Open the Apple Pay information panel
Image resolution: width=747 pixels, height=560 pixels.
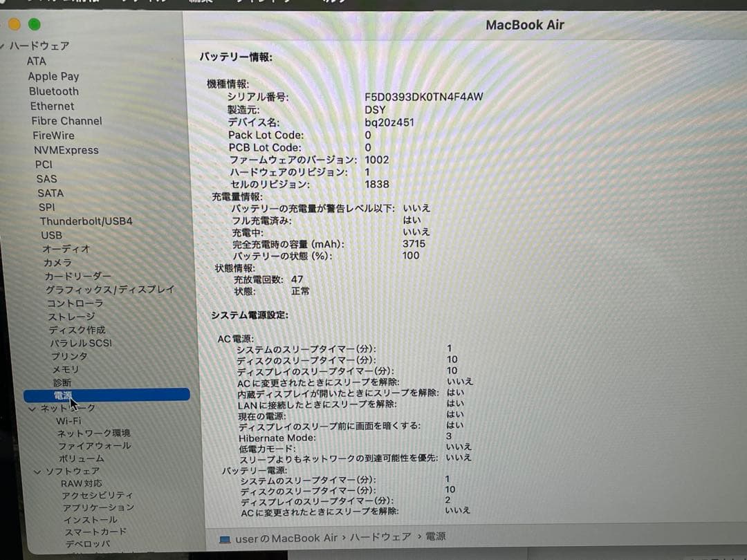(53, 76)
